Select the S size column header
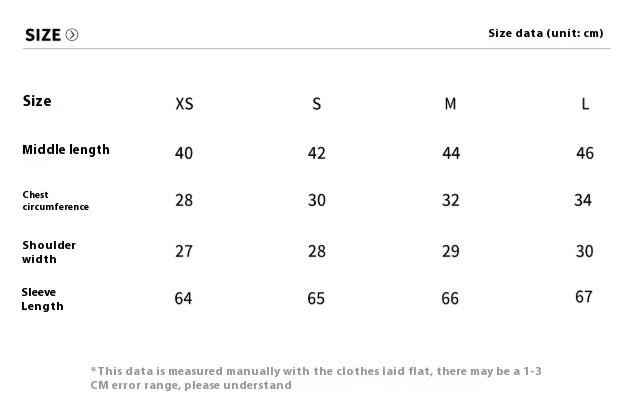This screenshot has width=630, height=401. pos(317,104)
